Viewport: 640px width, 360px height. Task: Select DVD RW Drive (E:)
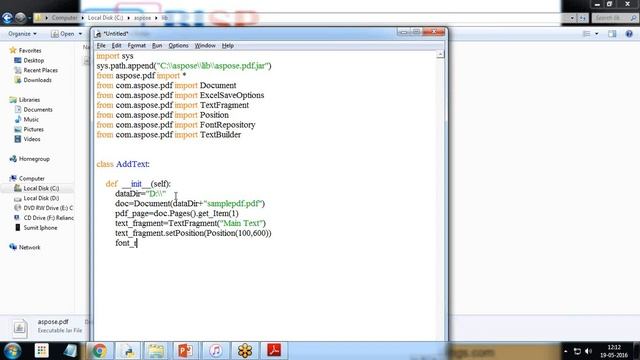pos(48,208)
